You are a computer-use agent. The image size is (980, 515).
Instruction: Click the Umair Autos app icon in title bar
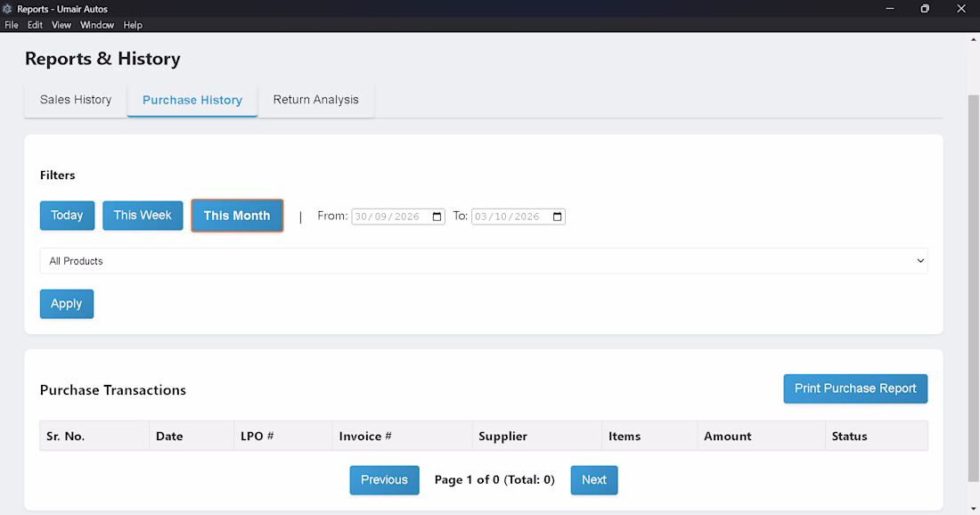pyautogui.click(x=7, y=9)
